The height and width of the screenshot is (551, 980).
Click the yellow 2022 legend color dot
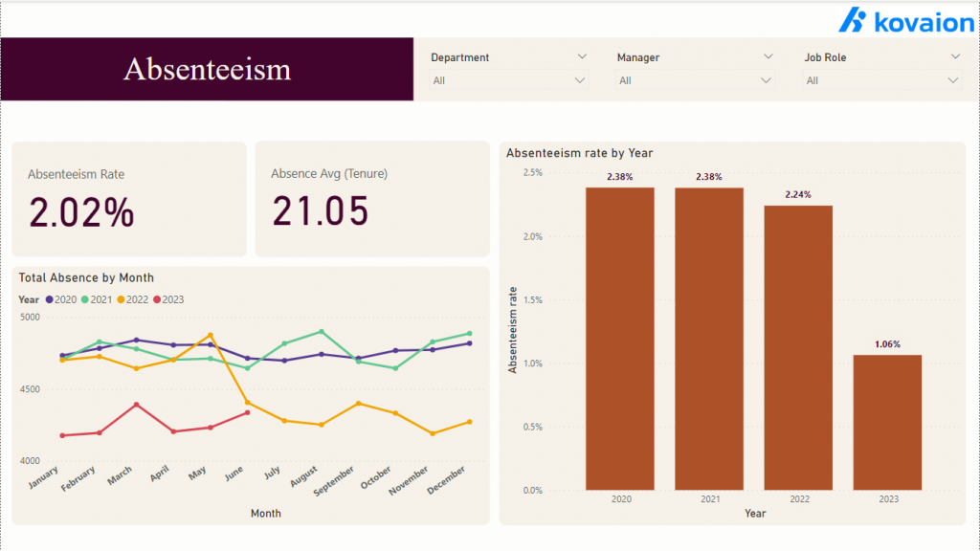pos(121,298)
